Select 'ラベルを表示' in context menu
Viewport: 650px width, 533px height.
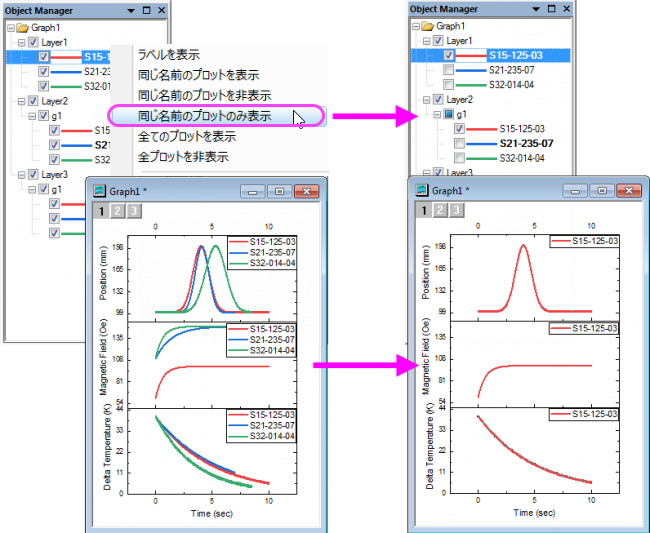[169, 55]
